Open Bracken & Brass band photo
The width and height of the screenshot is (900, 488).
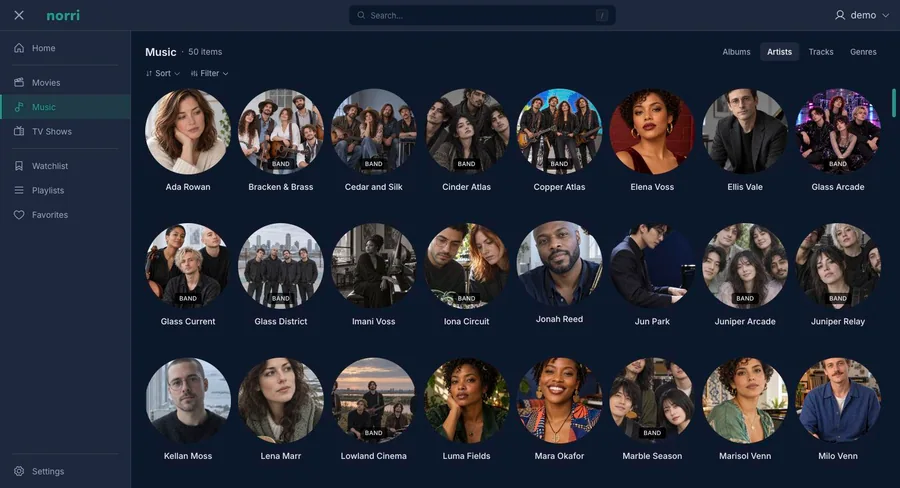coord(281,131)
